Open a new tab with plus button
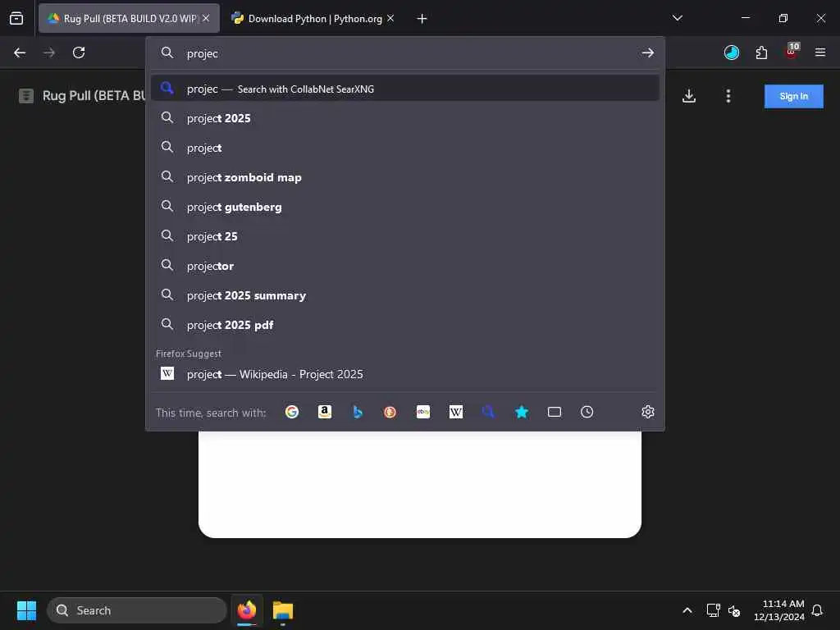 tap(422, 19)
